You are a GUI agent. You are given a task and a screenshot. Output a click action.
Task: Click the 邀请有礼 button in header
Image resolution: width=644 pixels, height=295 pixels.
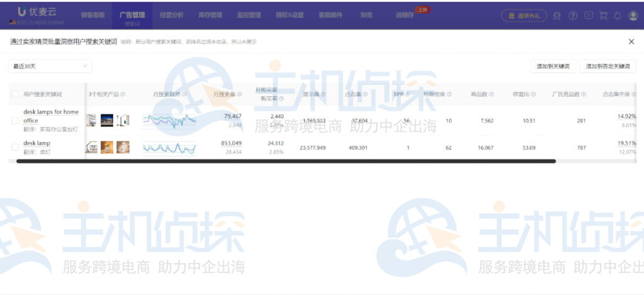point(524,16)
